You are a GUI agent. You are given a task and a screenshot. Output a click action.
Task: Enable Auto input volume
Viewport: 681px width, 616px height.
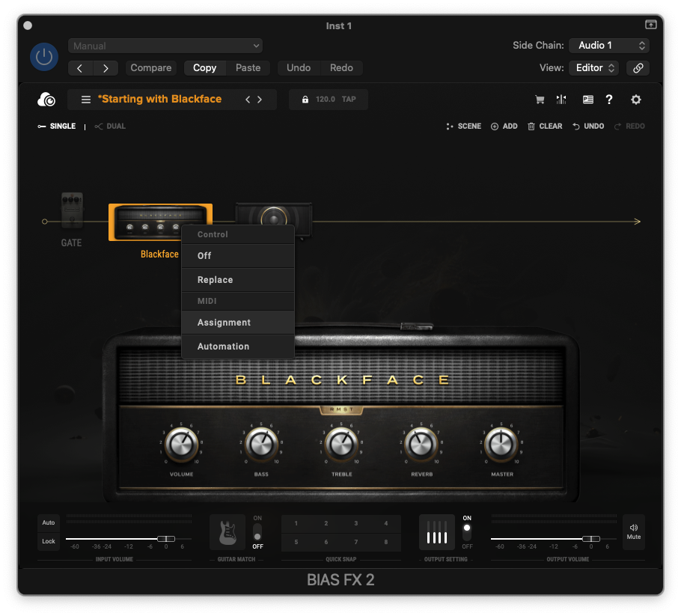49,522
